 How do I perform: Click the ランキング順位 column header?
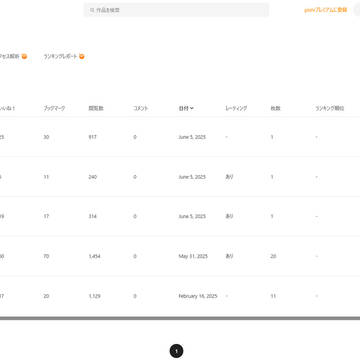pos(330,108)
